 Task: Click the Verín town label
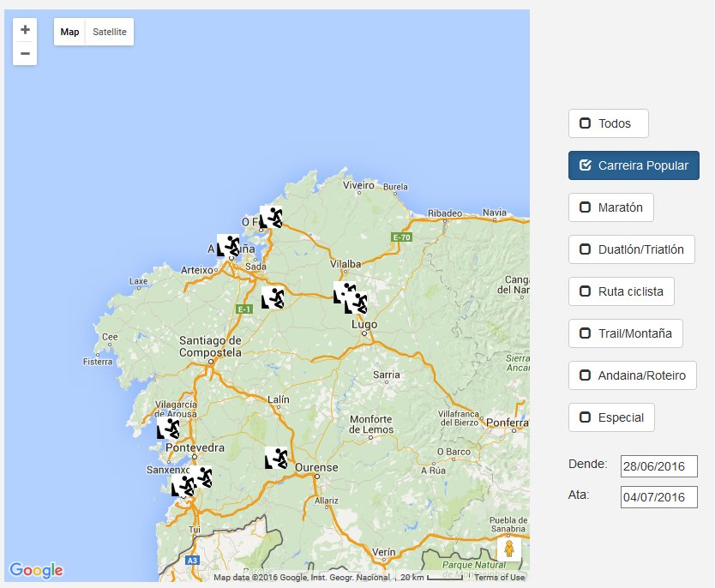point(383,552)
